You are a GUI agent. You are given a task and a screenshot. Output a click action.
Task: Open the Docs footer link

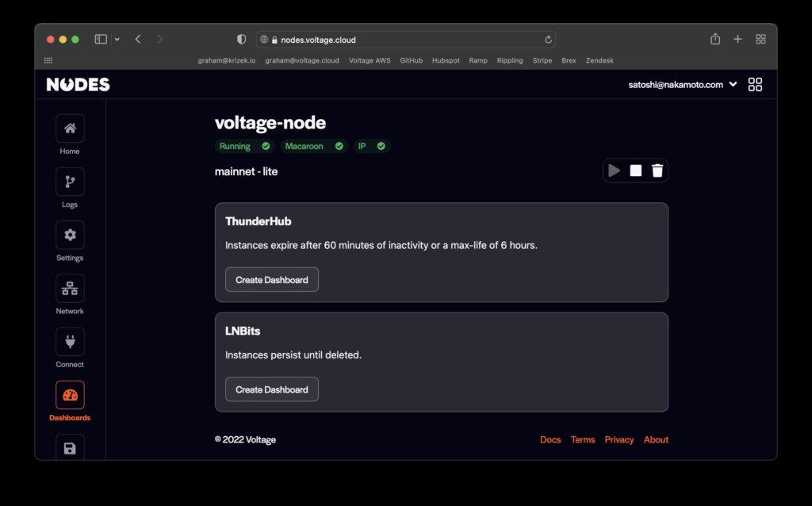pos(550,439)
